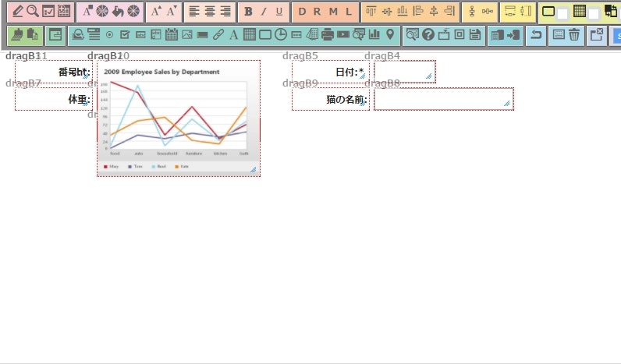Click the L mode button

coord(349,12)
